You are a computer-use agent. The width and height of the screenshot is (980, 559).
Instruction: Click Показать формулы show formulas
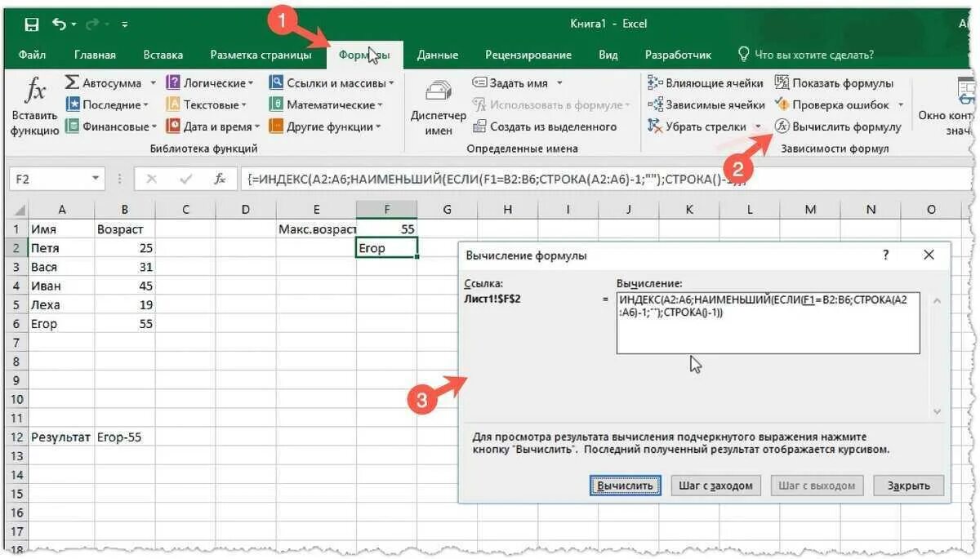point(834,83)
